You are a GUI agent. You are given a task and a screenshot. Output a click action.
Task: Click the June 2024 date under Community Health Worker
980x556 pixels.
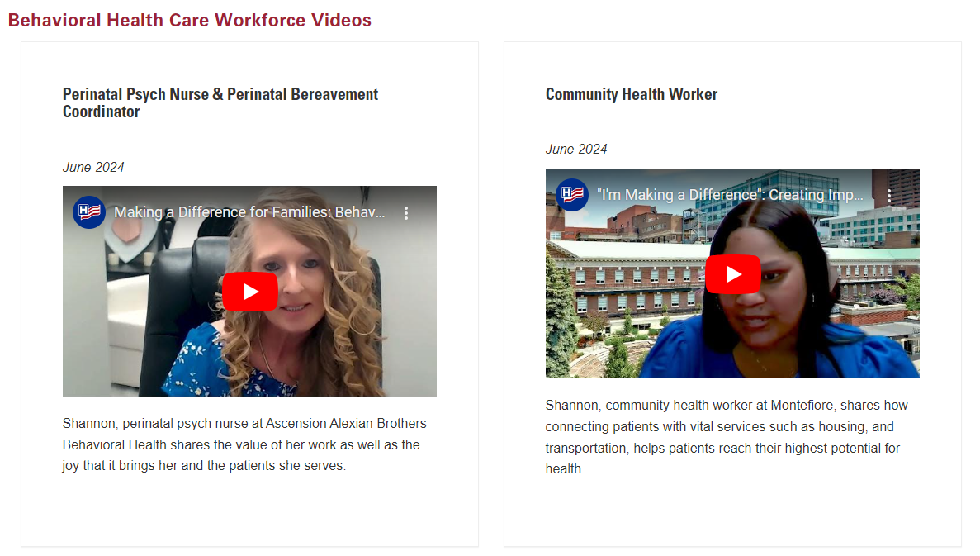click(x=576, y=149)
